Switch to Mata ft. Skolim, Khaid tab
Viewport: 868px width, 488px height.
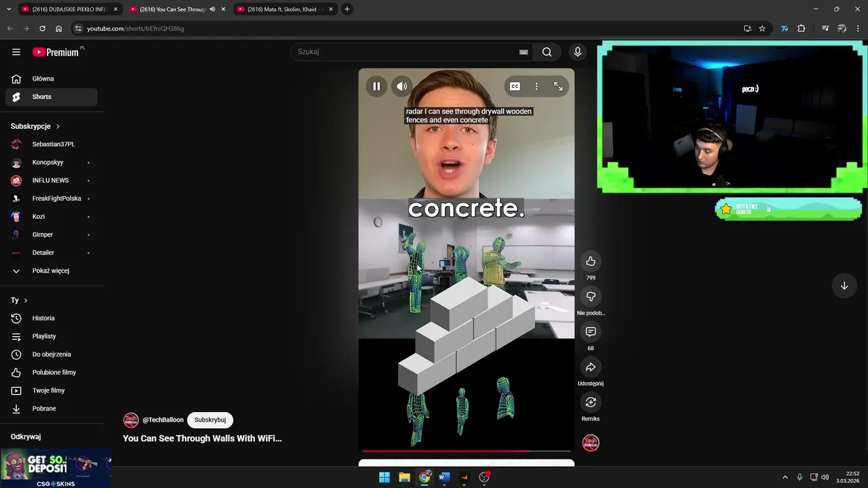click(x=284, y=9)
